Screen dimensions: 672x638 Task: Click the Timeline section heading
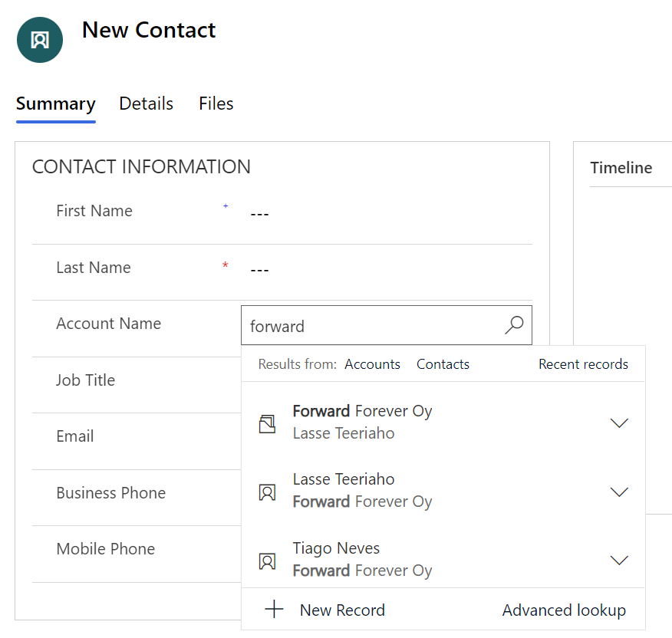tap(621, 167)
